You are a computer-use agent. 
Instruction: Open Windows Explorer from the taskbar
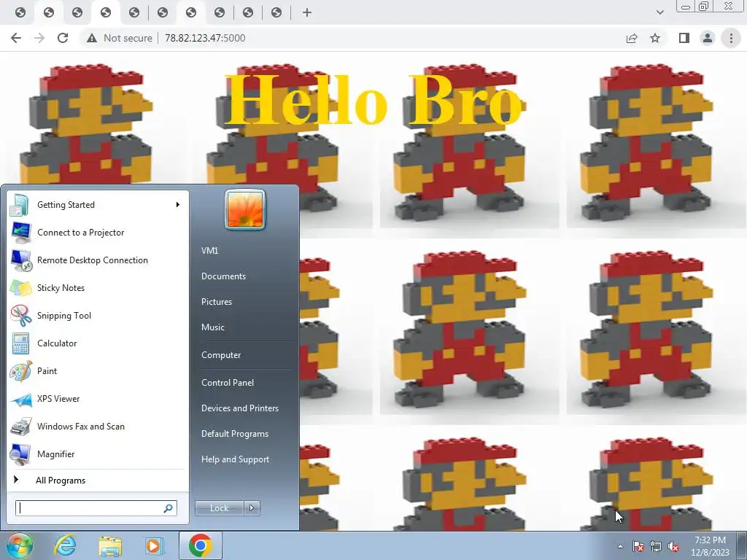109,545
